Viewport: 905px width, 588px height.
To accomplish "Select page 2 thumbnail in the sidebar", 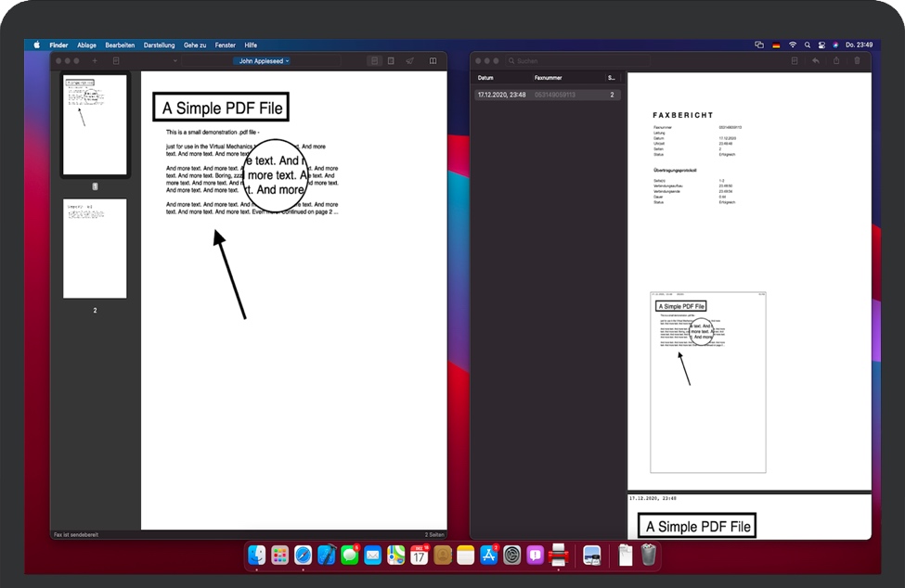I will pos(95,249).
